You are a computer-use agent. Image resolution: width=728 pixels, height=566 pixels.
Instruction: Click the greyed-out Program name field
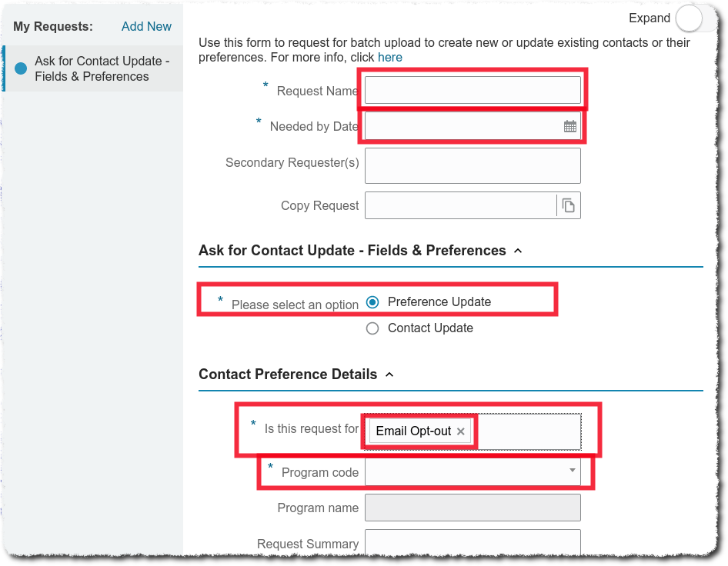point(472,508)
